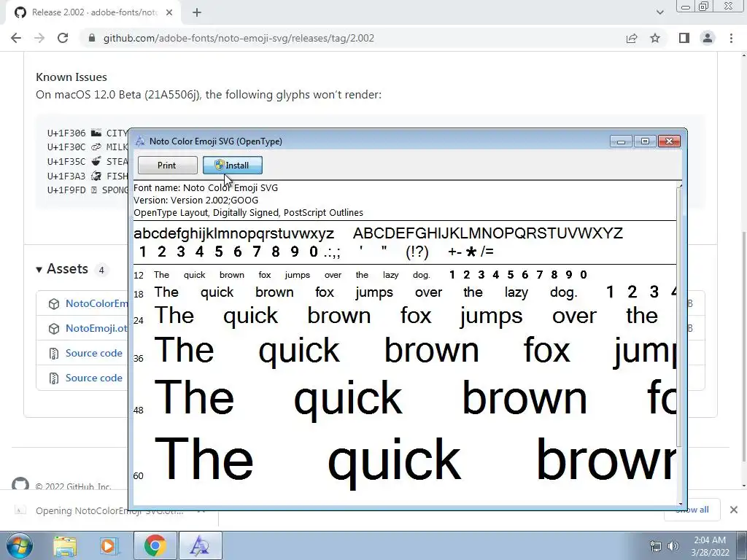747x560 pixels.
Task: Open Chrome side panel
Action: coord(684,38)
